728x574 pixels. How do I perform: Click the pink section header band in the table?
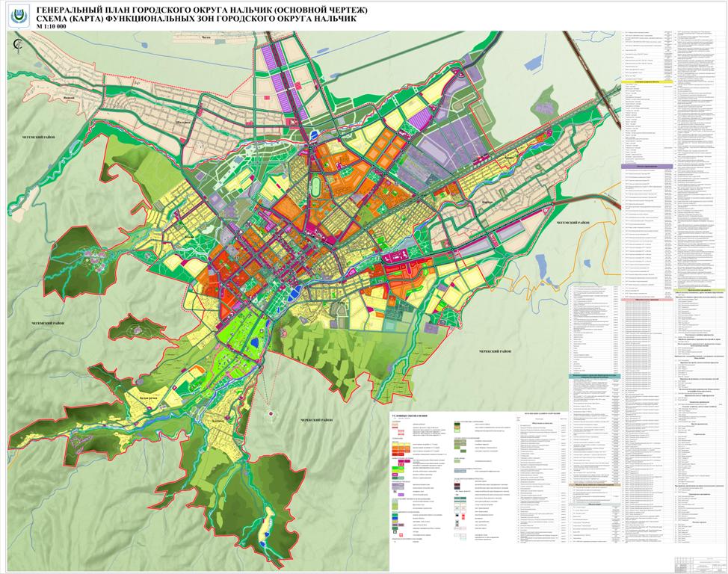pos(647,300)
